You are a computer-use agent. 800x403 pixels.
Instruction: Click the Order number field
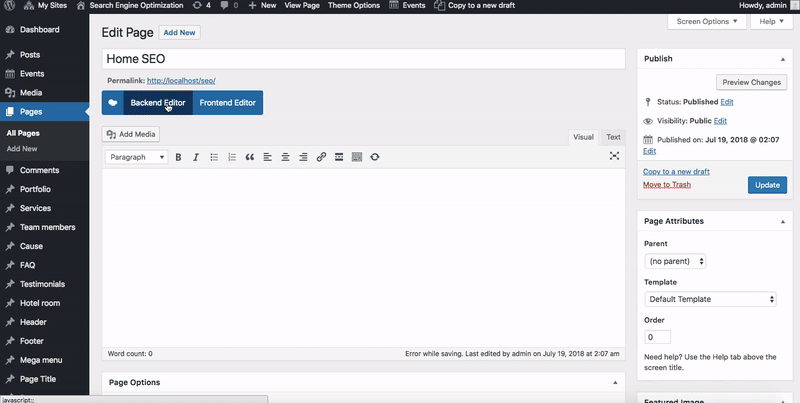coord(658,337)
